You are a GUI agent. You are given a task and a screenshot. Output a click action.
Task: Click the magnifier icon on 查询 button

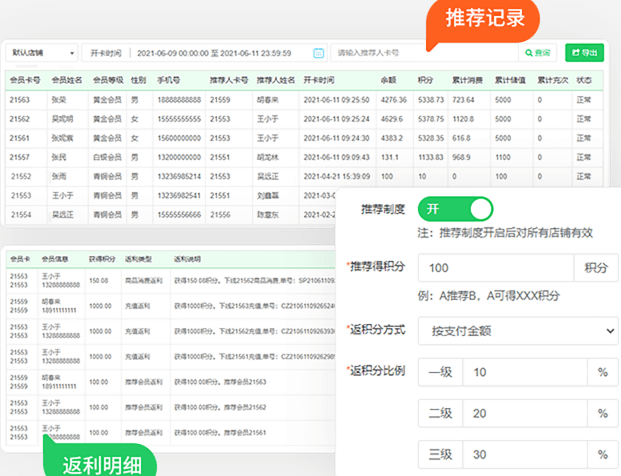[528, 52]
